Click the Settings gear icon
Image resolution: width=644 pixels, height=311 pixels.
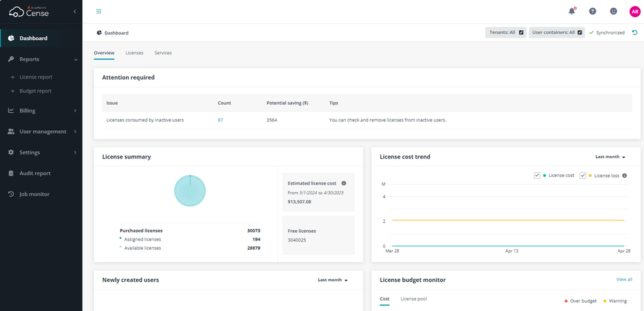pos(11,152)
